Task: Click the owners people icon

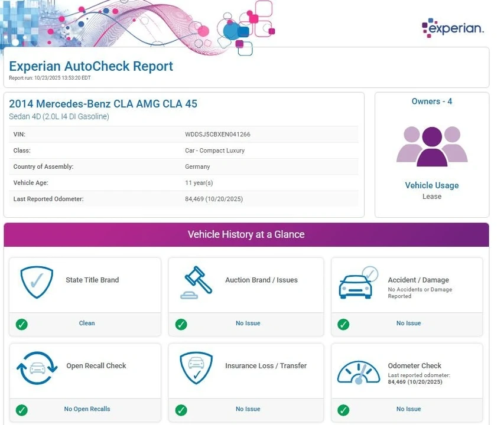Action: pyautogui.click(x=432, y=146)
